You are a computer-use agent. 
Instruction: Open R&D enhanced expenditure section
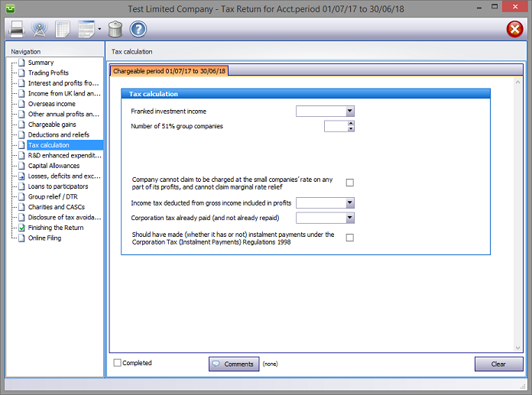(x=64, y=156)
